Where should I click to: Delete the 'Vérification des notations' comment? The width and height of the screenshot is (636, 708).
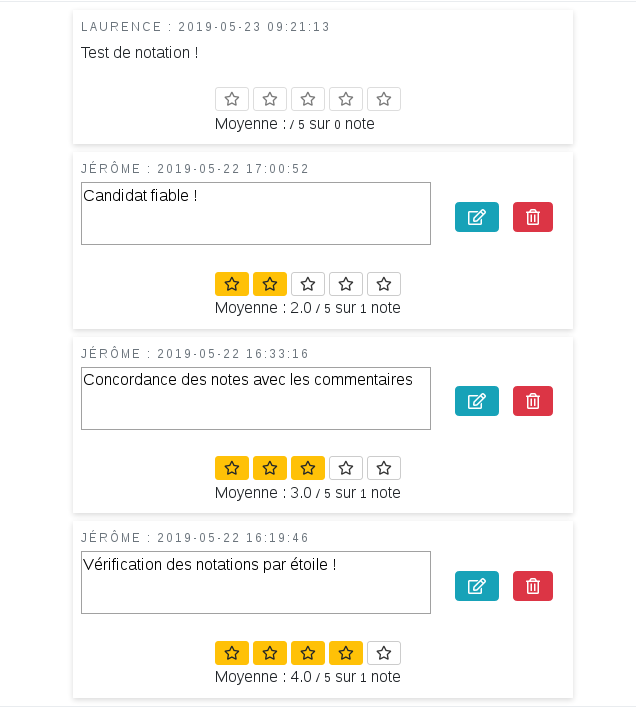pos(533,586)
